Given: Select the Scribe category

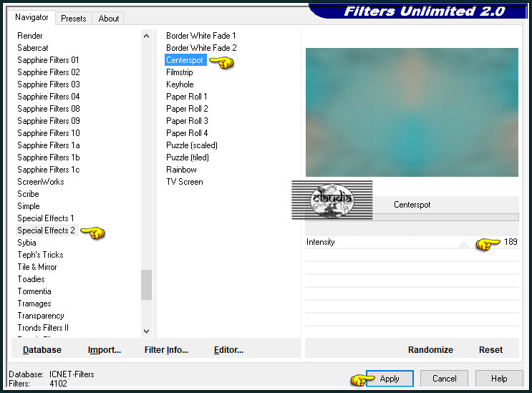Looking at the screenshot, I should [x=28, y=194].
